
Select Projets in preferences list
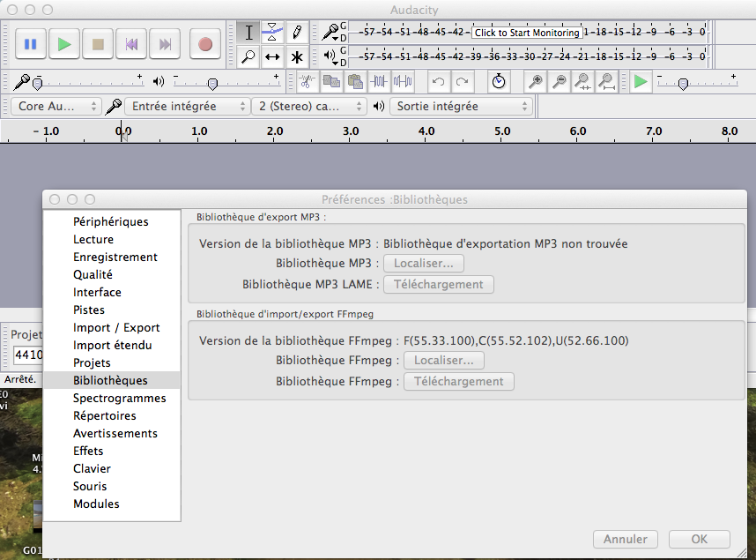[x=111, y=362]
